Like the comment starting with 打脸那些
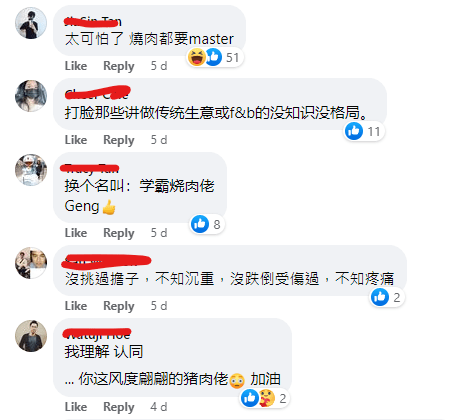Screen dimensions: 452x420 (x=76, y=140)
